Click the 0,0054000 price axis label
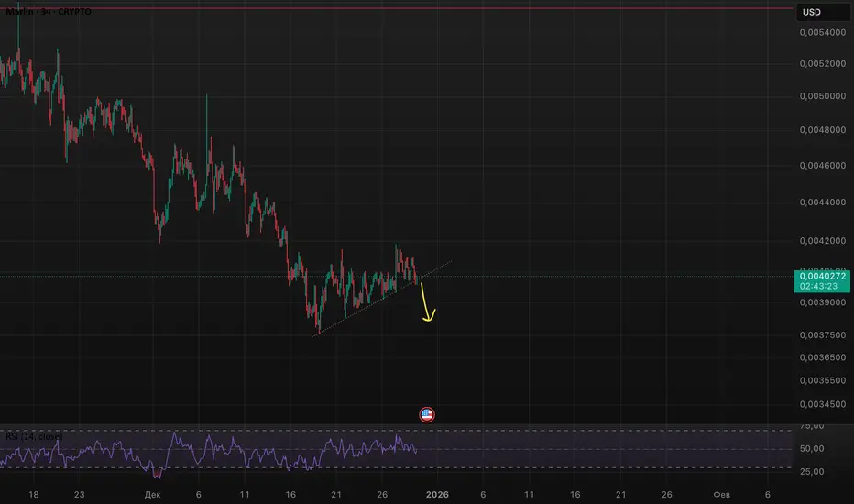This screenshot has width=854, height=504. (823, 33)
